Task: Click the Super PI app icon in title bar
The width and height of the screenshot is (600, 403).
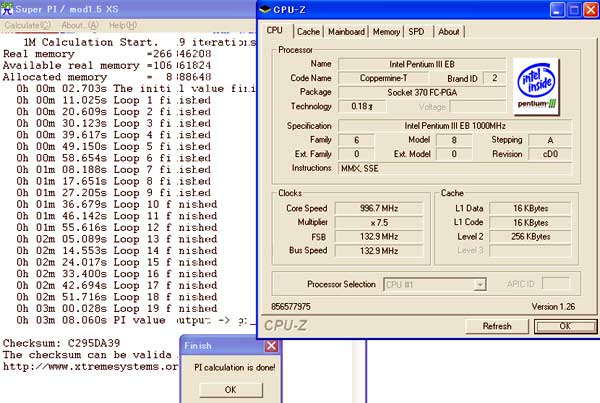Action: pos(7,9)
